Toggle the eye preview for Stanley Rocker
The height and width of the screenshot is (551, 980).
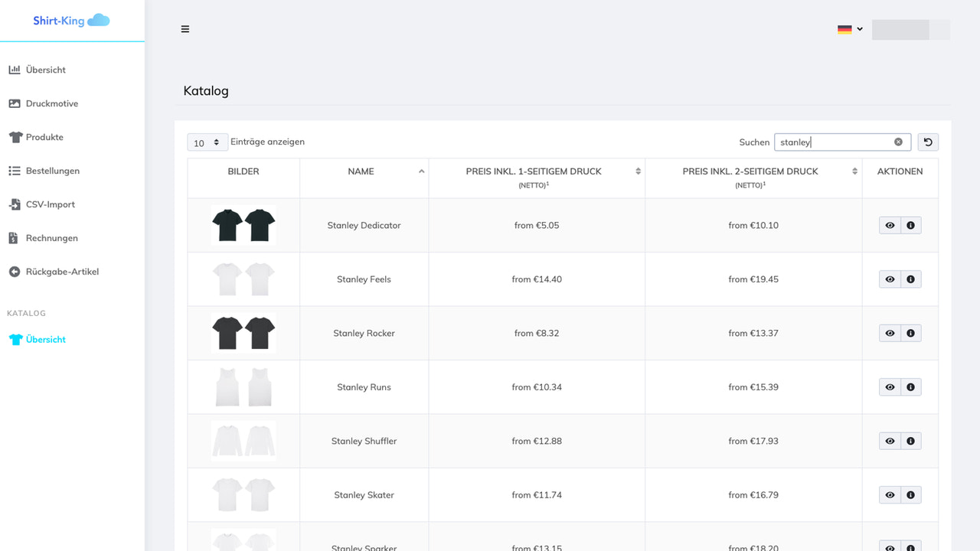(890, 333)
